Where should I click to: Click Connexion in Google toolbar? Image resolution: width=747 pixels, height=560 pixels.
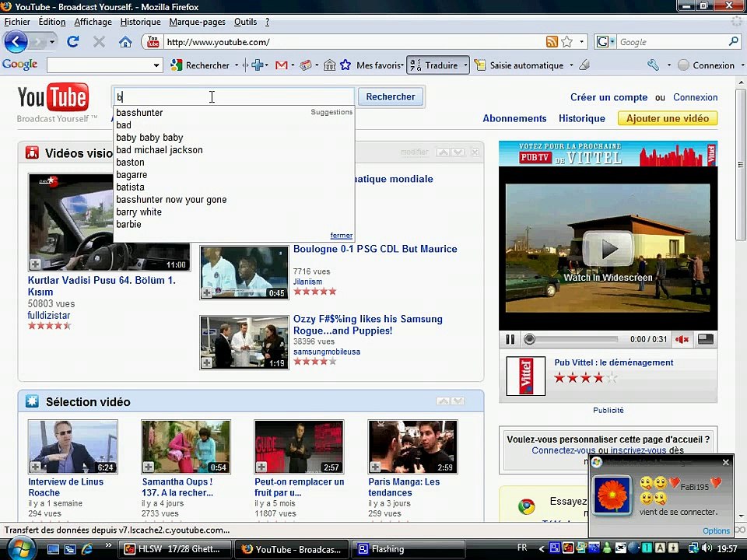[x=707, y=65]
